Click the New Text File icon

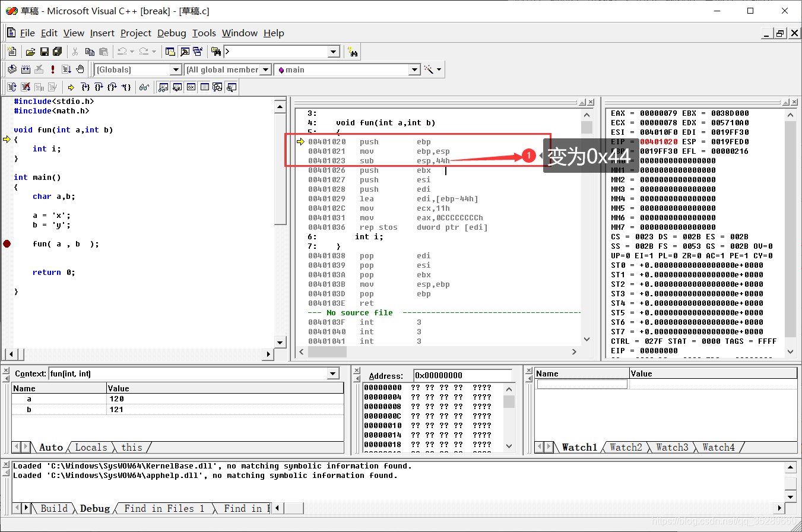point(12,52)
